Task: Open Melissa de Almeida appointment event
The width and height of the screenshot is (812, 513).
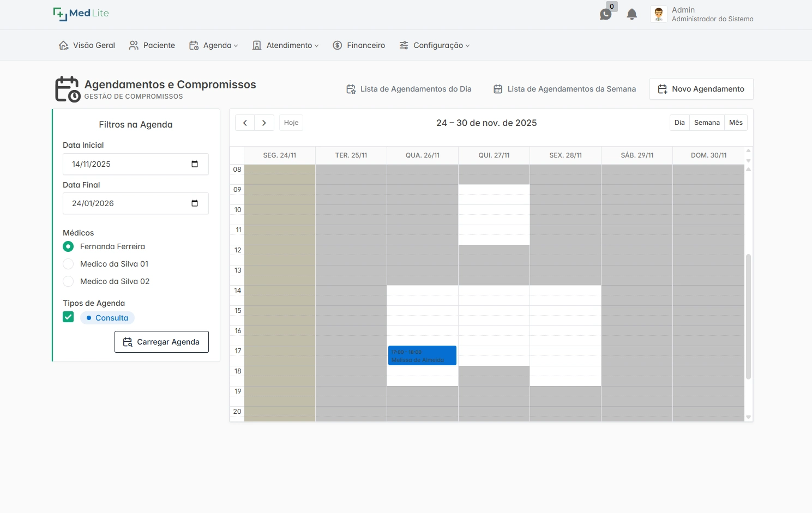Action: (422, 355)
